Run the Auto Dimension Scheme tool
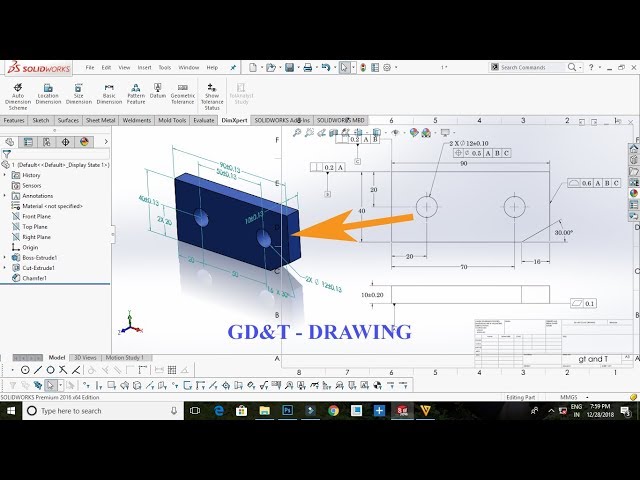The image size is (640, 480). point(18,96)
